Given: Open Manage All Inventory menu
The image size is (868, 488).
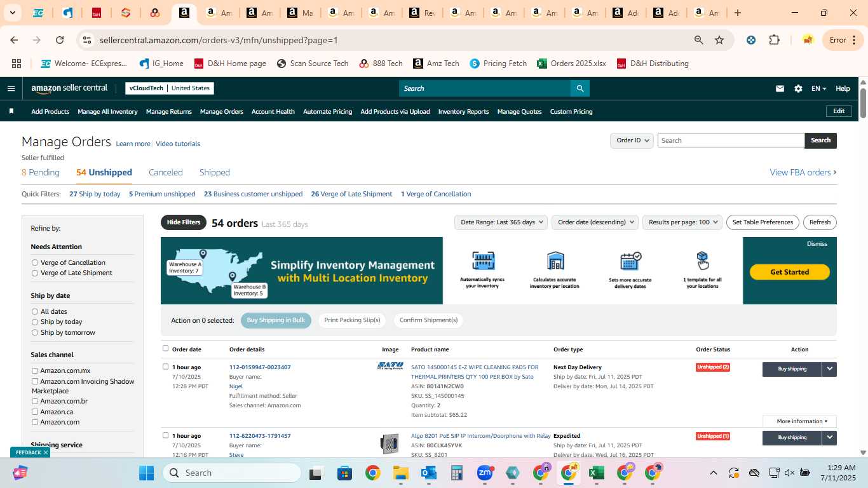Looking at the screenshot, I should click(x=107, y=112).
